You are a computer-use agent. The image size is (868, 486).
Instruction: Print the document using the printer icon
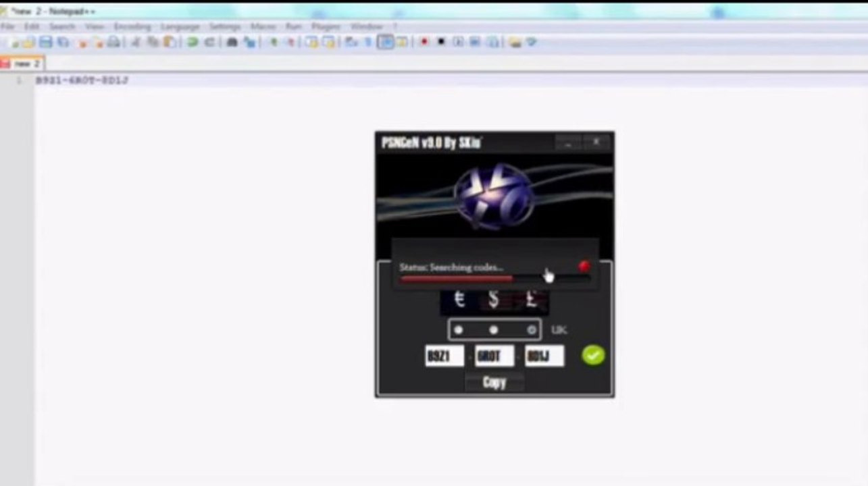click(x=113, y=42)
